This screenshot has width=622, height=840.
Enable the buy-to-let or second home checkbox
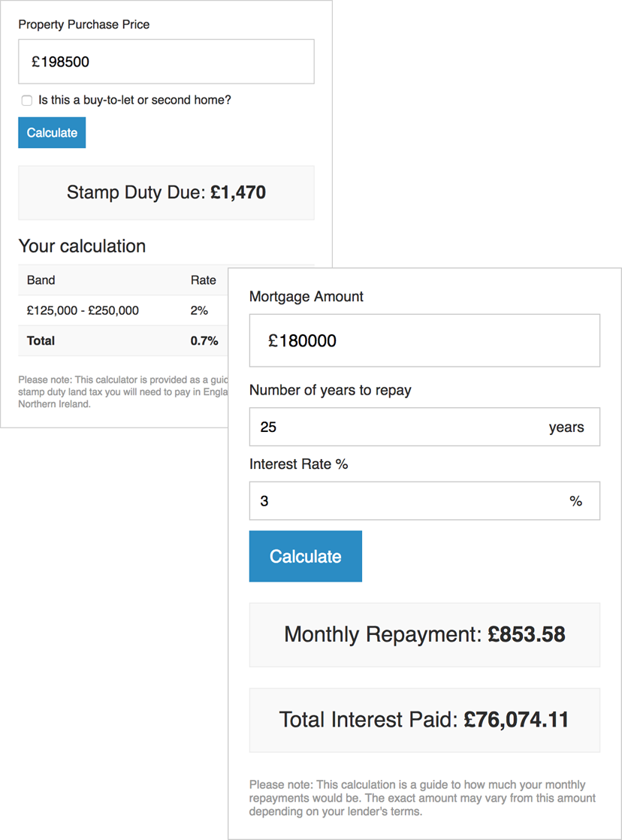tap(27, 100)
